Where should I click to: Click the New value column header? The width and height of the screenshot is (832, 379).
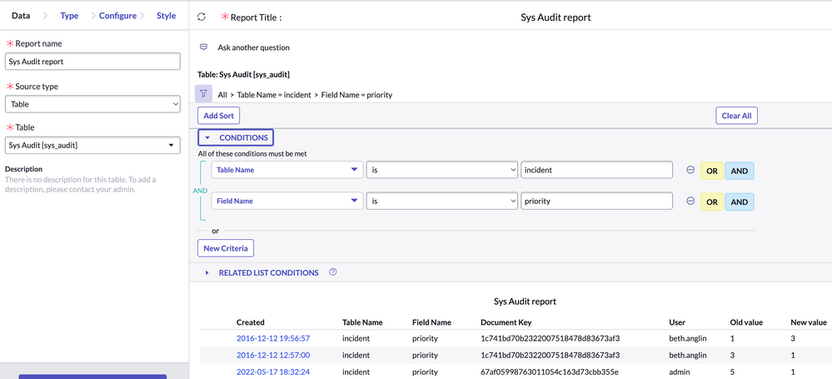(x=809, y=322)
